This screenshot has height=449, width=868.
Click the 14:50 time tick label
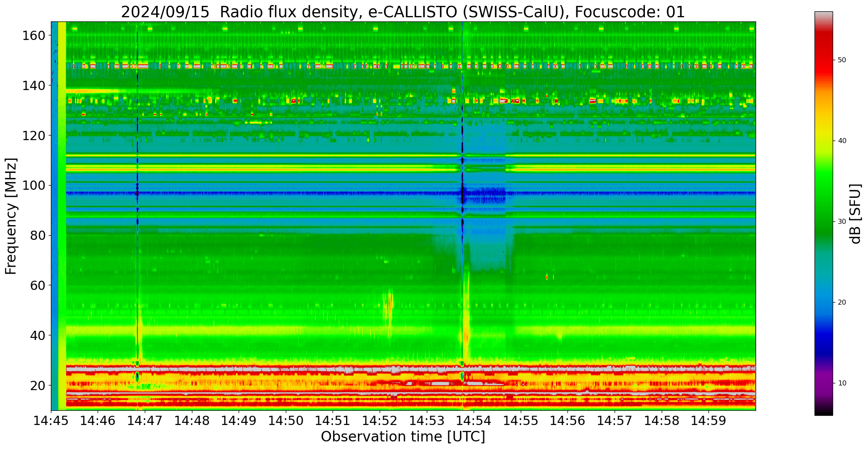(x=286, y=420)
